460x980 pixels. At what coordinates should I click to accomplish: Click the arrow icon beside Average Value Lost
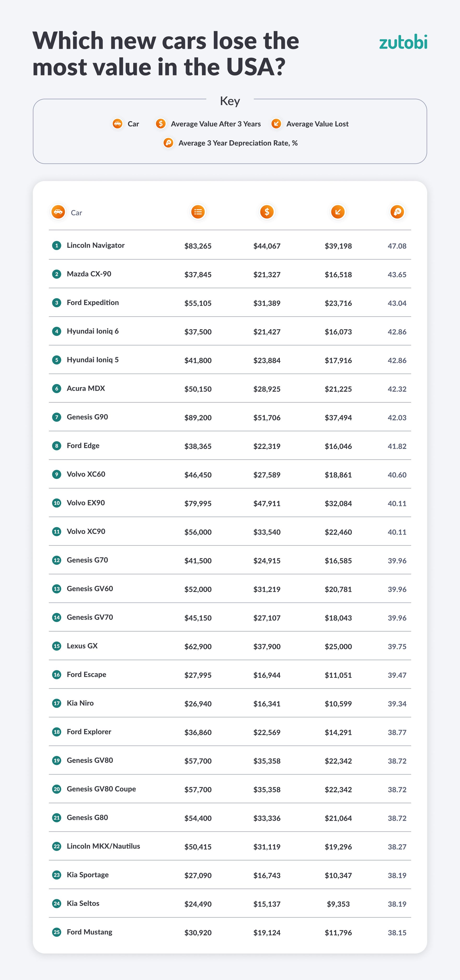[276, 124]
